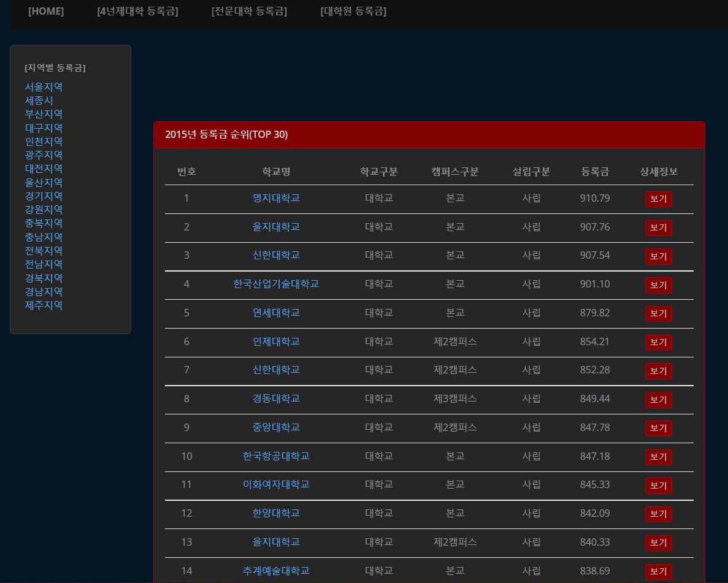Select 충남지역 in the region list
Image resolution: width=728 pixels, height=583 pixels.
click(44, 237)
